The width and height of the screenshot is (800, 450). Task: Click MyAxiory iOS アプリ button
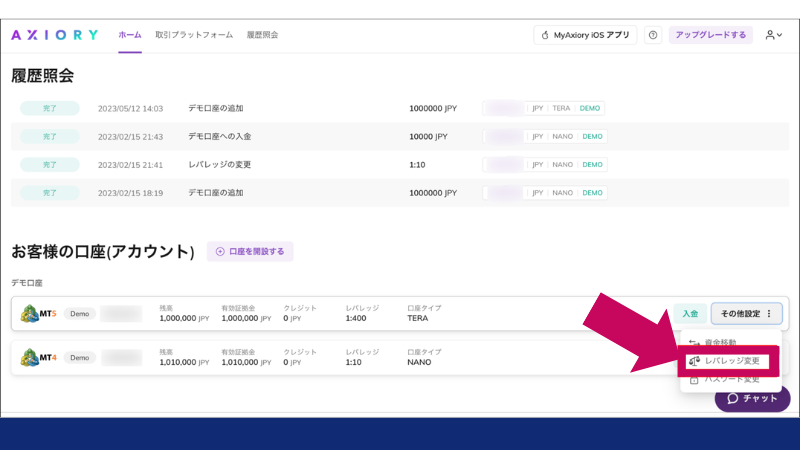point(585,35)
